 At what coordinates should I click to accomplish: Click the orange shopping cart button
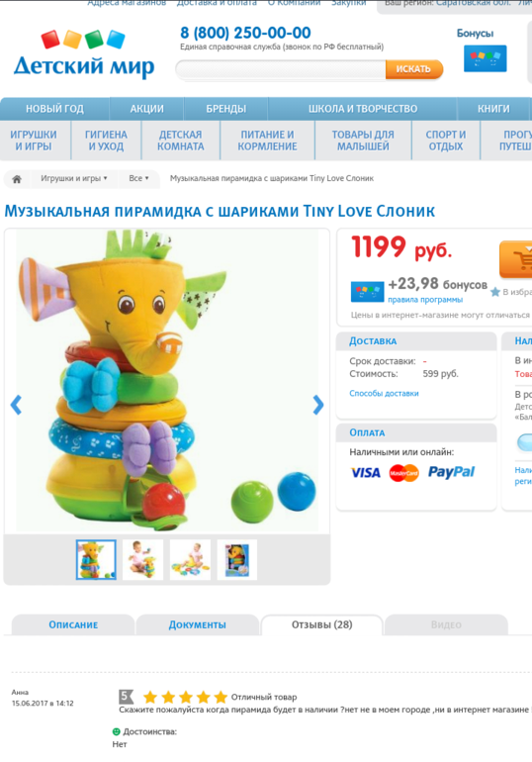pos(516,259)
